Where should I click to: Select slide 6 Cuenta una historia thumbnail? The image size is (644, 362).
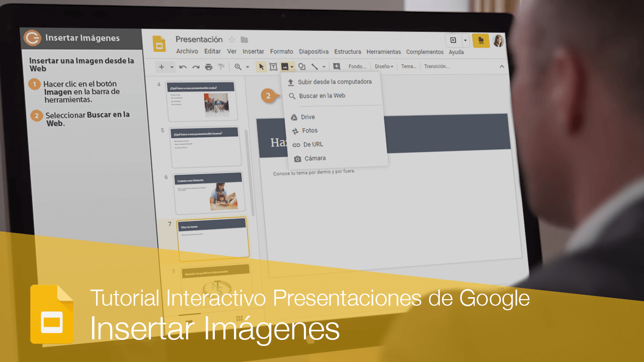coord(209,192)
